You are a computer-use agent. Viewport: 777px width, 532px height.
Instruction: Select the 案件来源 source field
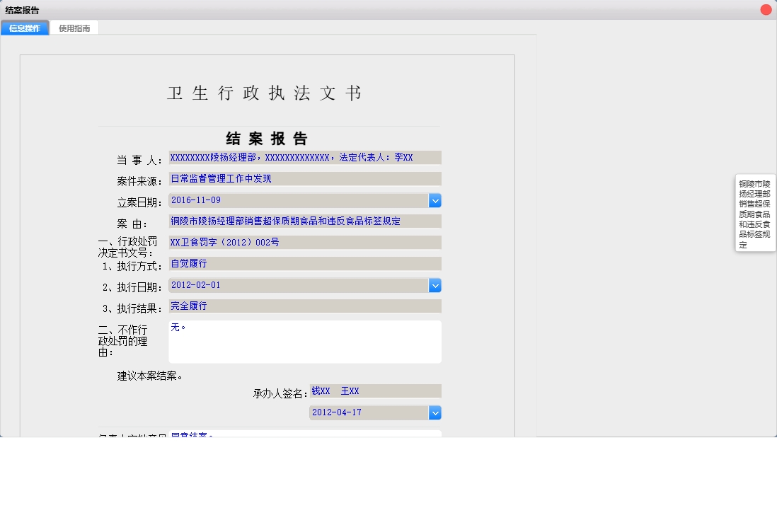pos(304,178)
